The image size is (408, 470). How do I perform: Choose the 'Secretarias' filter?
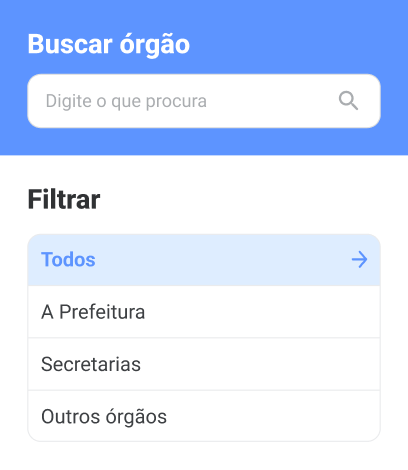coord(204,364)
